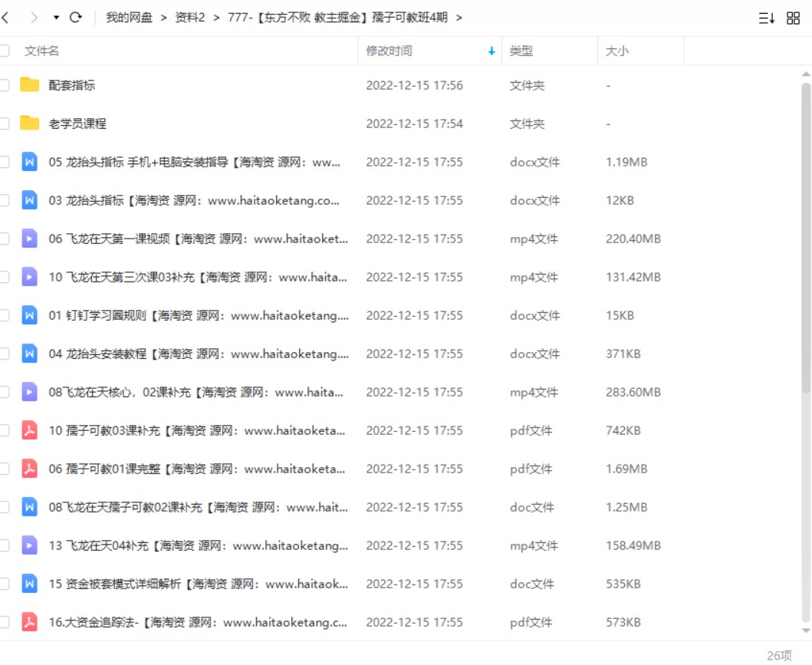
Task: Select file name 10 飞龙在天第三次课03补充
Action: coord(198,277)
